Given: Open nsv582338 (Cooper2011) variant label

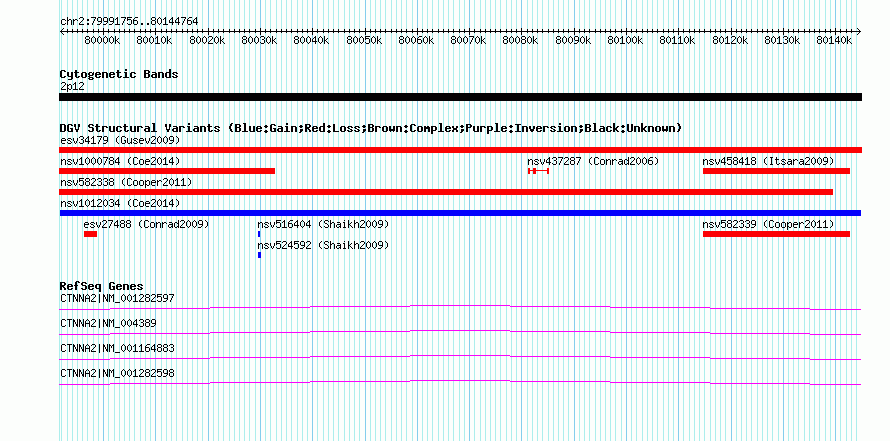Looking at the screenshot, I should click(x=126, y=182).
